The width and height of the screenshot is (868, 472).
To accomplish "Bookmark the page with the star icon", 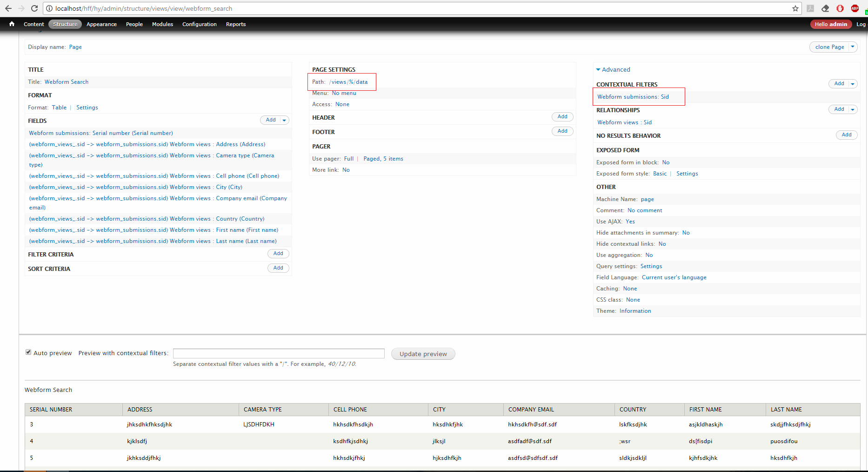I will click(795, 8).
